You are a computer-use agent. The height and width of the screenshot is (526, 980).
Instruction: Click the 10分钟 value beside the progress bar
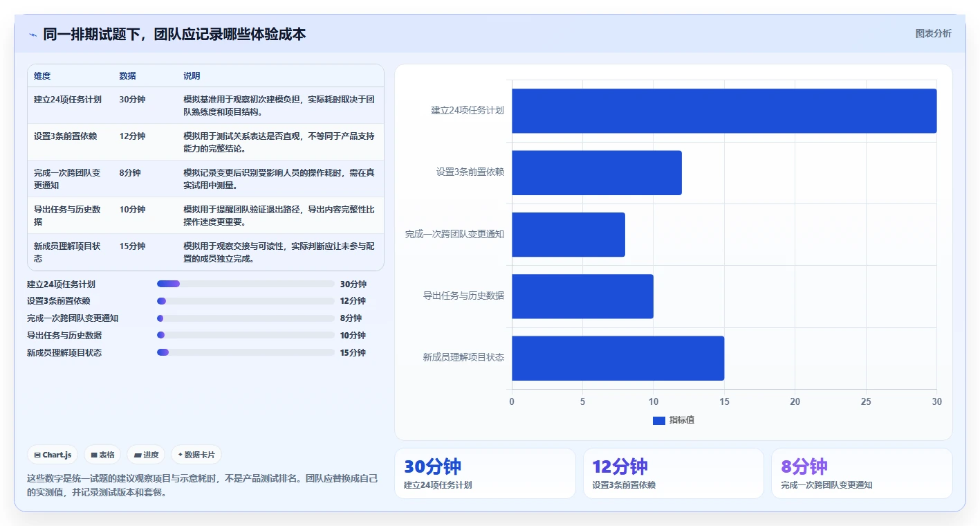click(353, 335)
